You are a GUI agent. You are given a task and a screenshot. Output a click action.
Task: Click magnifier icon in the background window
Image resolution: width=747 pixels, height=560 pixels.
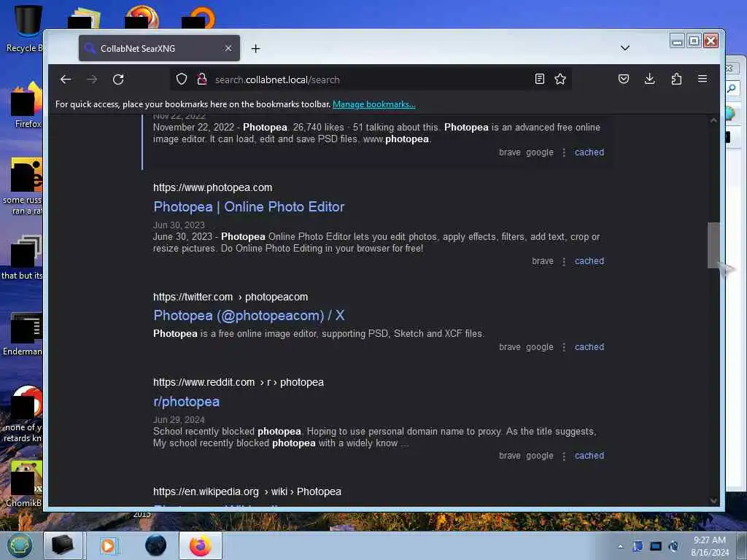coord(732,88)
